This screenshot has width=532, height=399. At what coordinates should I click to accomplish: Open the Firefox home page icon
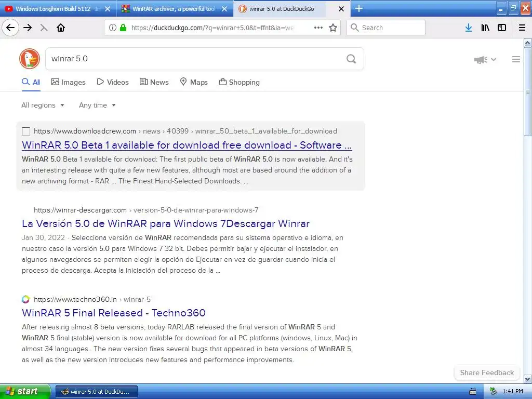pyautogui.click(x=61, y=28)
